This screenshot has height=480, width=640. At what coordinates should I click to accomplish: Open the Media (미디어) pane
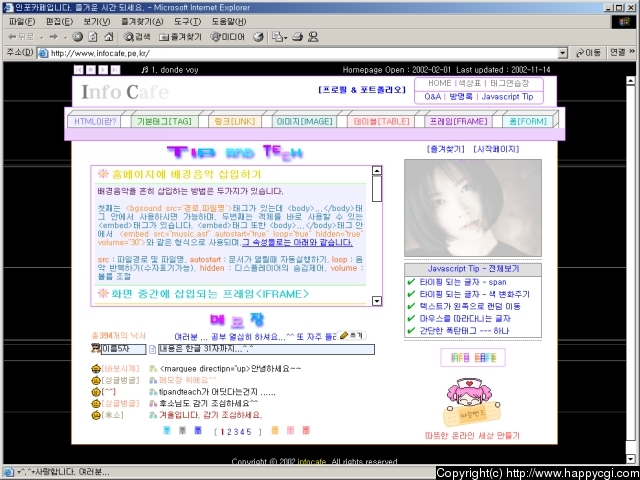[227, 37]
